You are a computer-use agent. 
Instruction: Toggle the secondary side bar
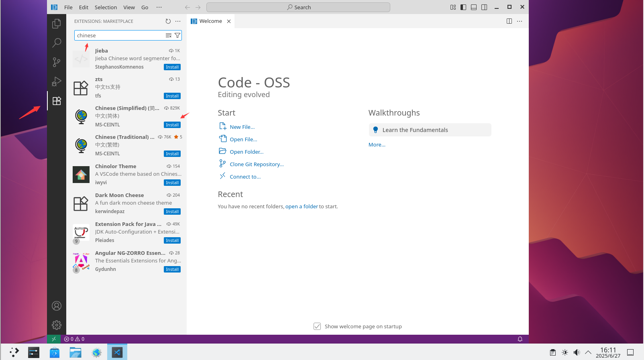[484, 7]
